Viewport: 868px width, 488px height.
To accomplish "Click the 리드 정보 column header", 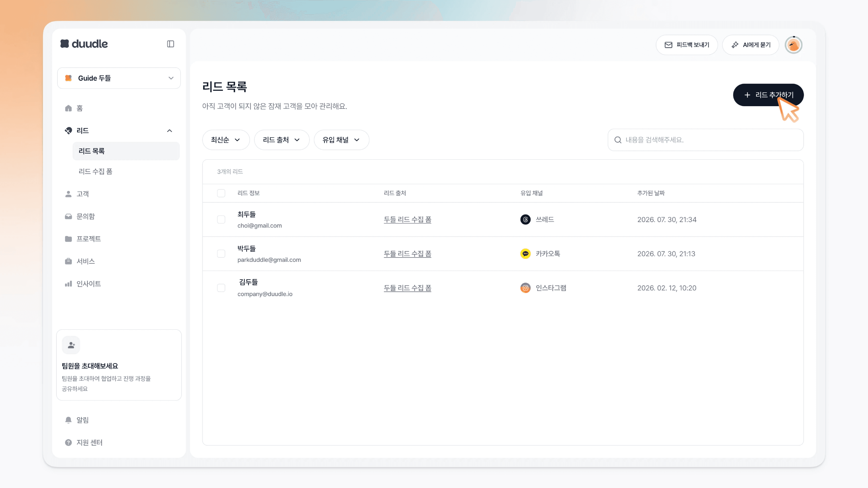I will pos(248,193).
